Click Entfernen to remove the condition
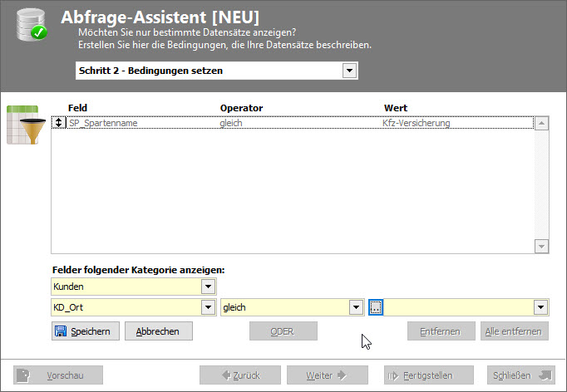This screenshot has width=567, height=392. [x=441, y=331]
